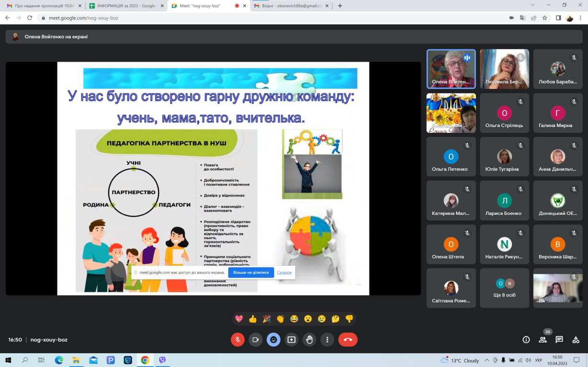Open camera permission icon in address bar
Viewport: 588px width, 367px height.
coord(511,18)
